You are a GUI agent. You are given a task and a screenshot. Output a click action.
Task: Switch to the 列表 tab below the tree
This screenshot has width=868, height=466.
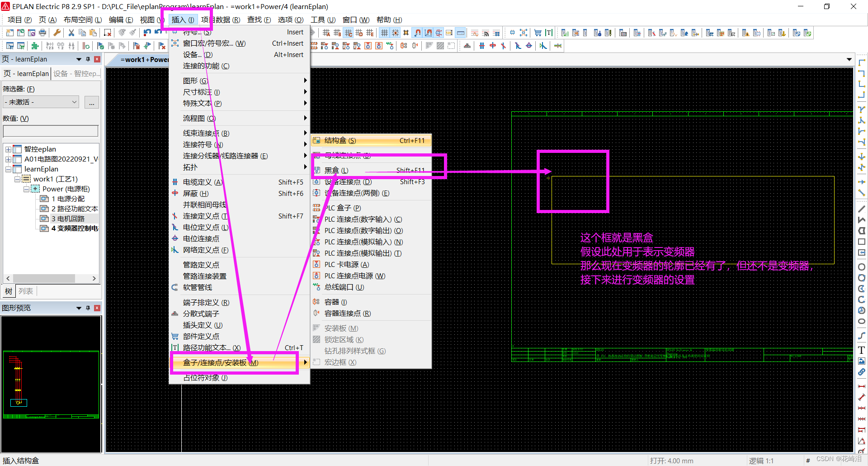(x=26, y=291)
